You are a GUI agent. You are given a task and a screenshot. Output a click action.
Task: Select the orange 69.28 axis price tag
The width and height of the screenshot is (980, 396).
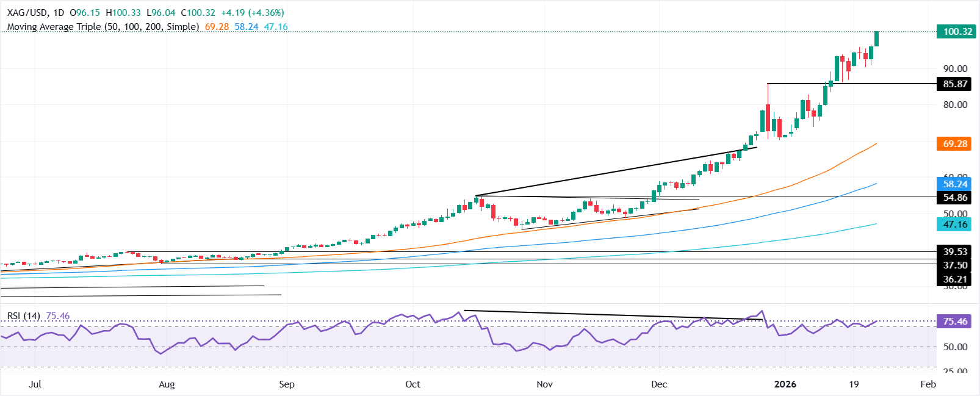[955, 144]
